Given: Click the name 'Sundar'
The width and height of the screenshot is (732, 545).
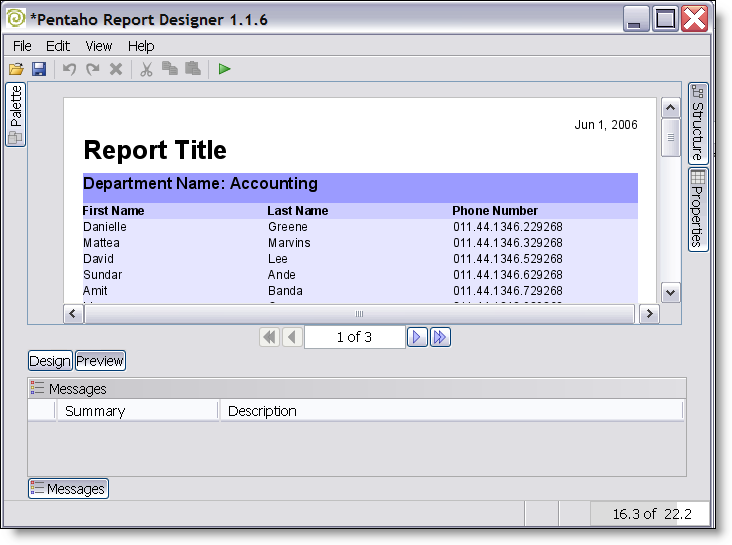Looking at the screenshot, I should click(103, 275).
